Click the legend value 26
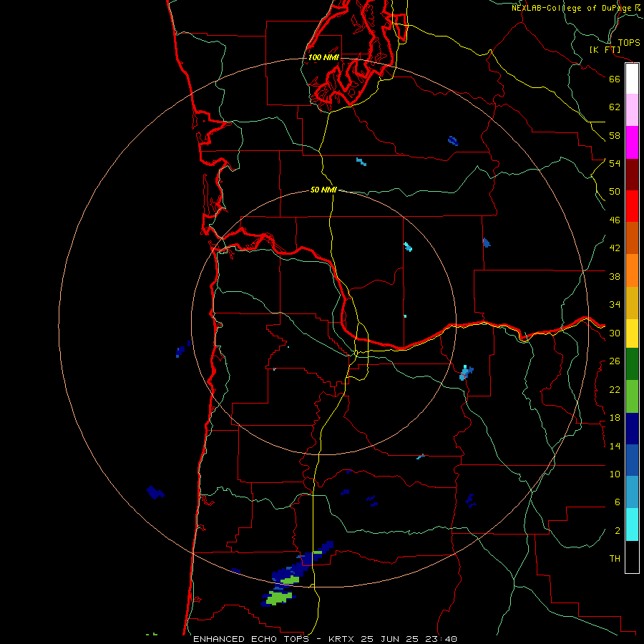This screenshot has width=644, height=644. point(615,361)
